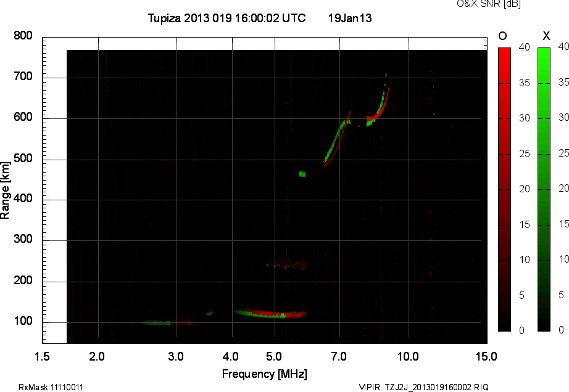
Task: Click the 'RxMask 11110011' footer text
Action: click(x=51, y=387)
